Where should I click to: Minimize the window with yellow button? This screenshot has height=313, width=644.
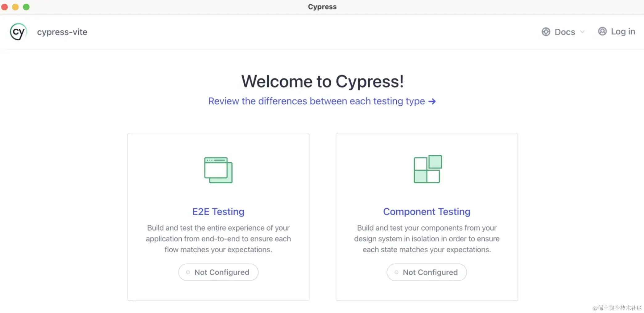click(15, 7)
